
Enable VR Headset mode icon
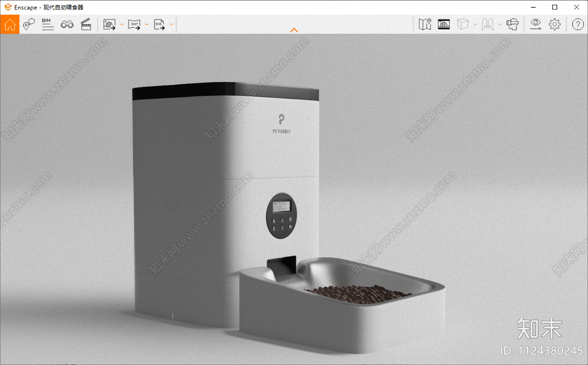point(512,25)
